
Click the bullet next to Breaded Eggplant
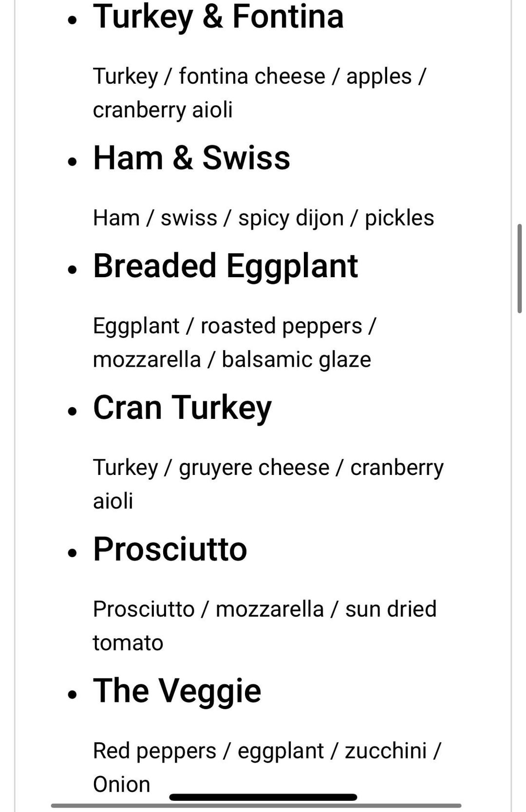click(x=73, y=269)
